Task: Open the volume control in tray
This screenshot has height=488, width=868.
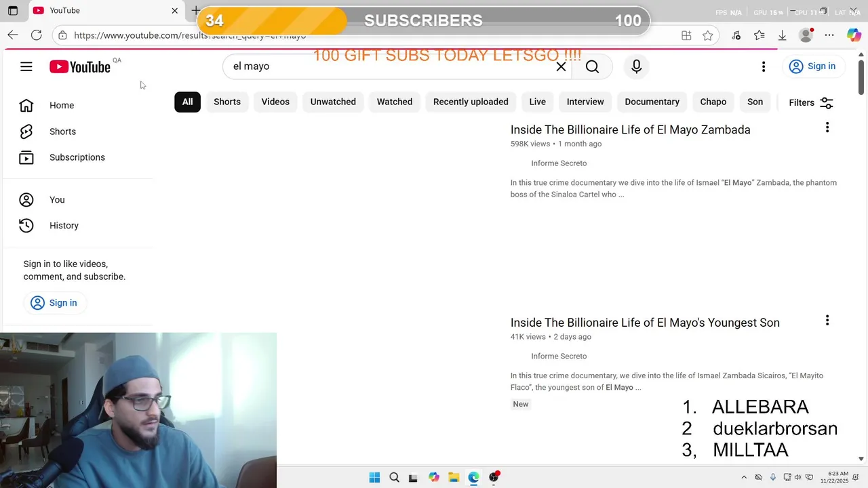Action: point(797,478)
